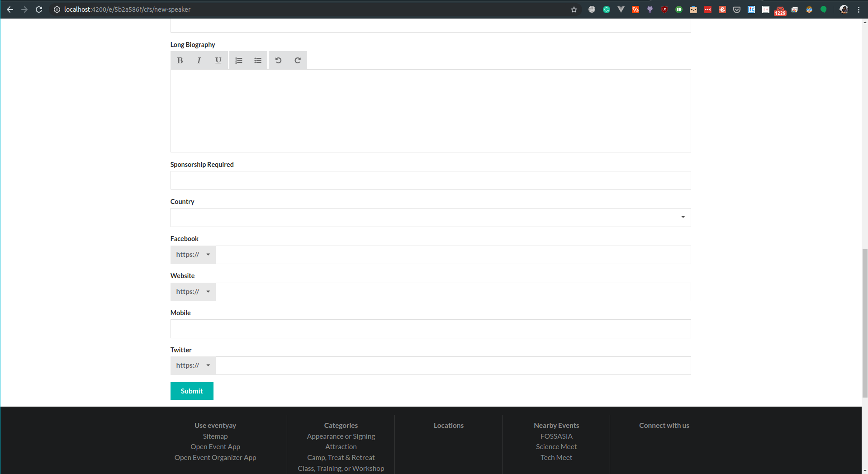Apply underline formatting in the biography editor
Image resolution: width=868 pixels, height=474 pixels.
click(x=218, y=60)
